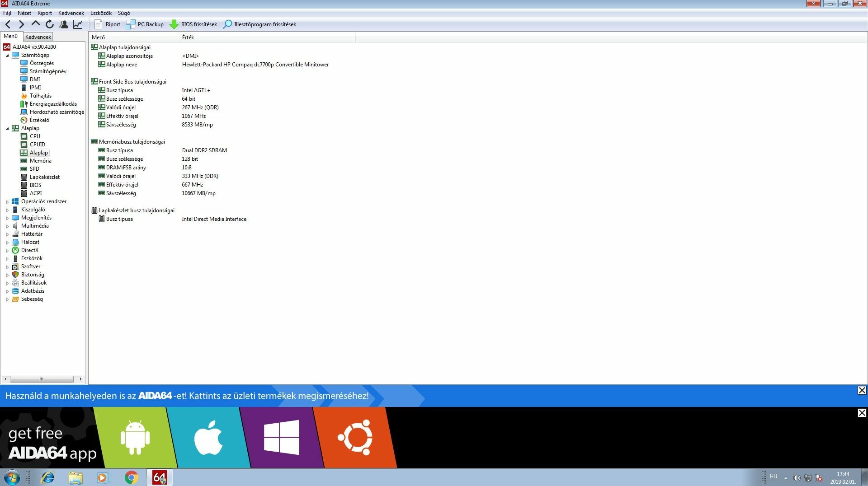Viewport: 868px width, 486px height.
Task: Expand the Multimédia node
Action: click(x=7, y=226)
